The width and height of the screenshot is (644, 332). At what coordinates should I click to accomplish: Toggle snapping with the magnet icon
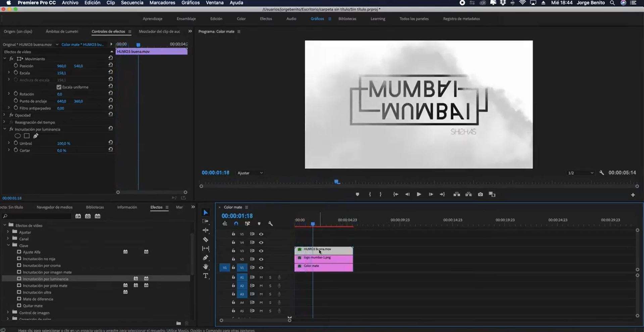point(236,223)
